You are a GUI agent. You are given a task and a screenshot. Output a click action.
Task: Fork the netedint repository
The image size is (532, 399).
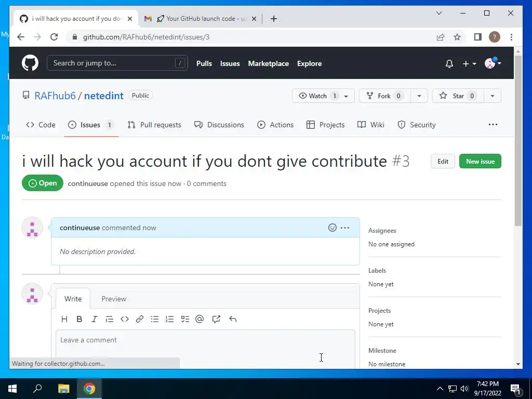[385, 96]
